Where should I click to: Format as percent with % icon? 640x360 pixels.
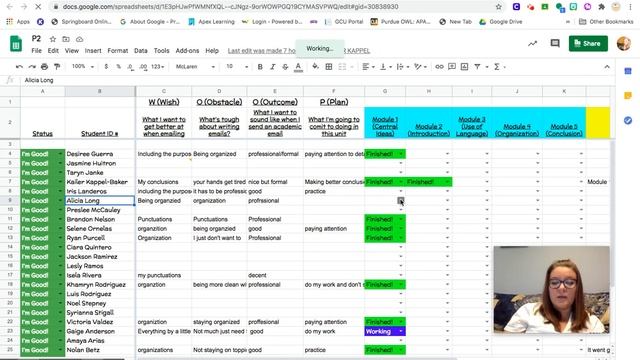click(x=118, y=67)
